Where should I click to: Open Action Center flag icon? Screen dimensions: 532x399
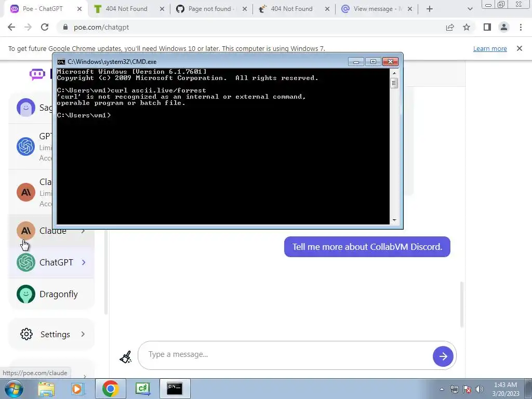coord(467,389)
